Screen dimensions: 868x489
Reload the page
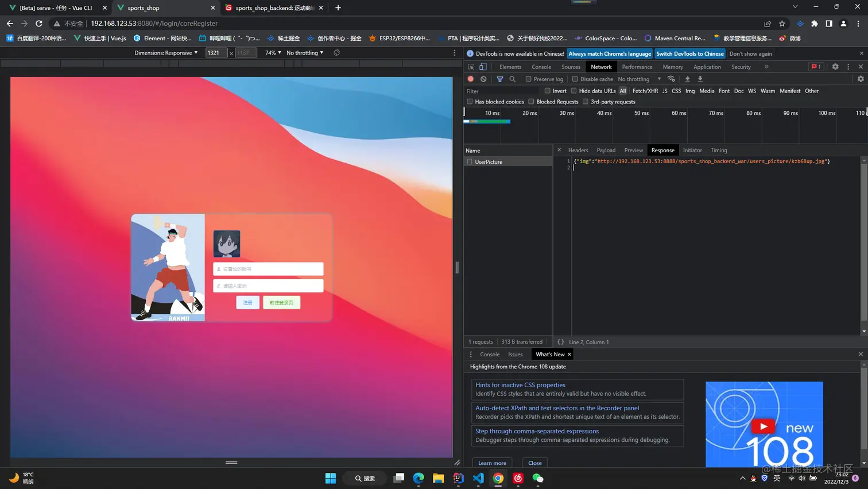[38, 24]
